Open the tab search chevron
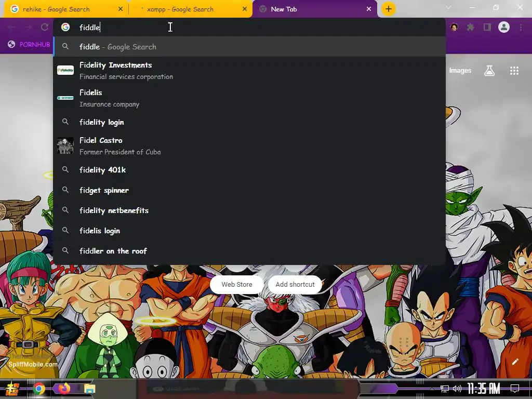532x399 pixels. [x=448, y=7]
